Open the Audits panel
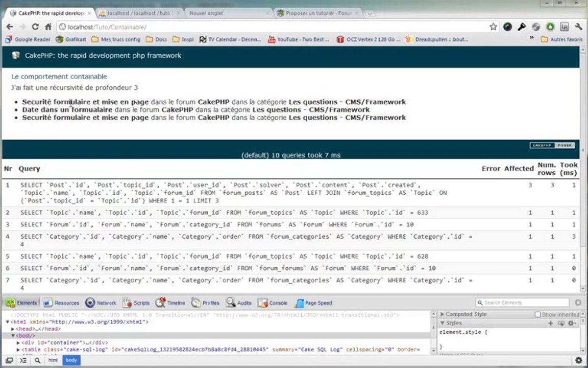The width and height of the screenshot is (588, 368). click(x=238, y=303)
